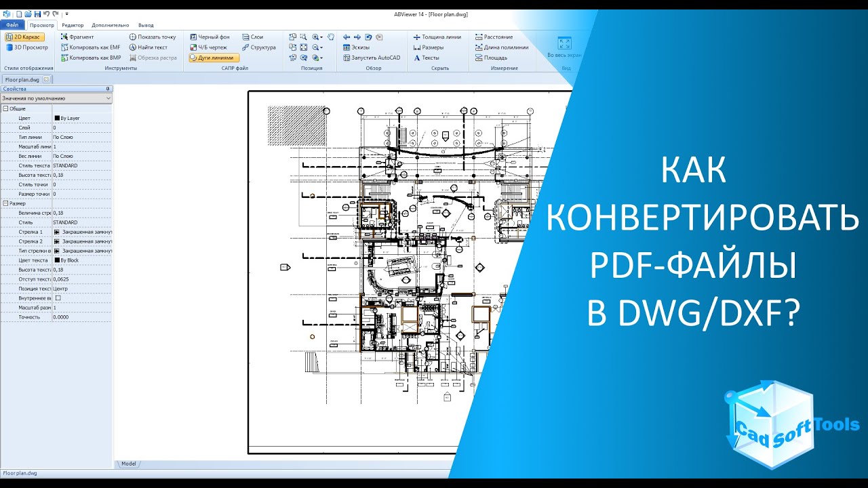This screenshot has width=868, height=488.
Task: Click Запустить AutoCAD
Action: point(372,58)
